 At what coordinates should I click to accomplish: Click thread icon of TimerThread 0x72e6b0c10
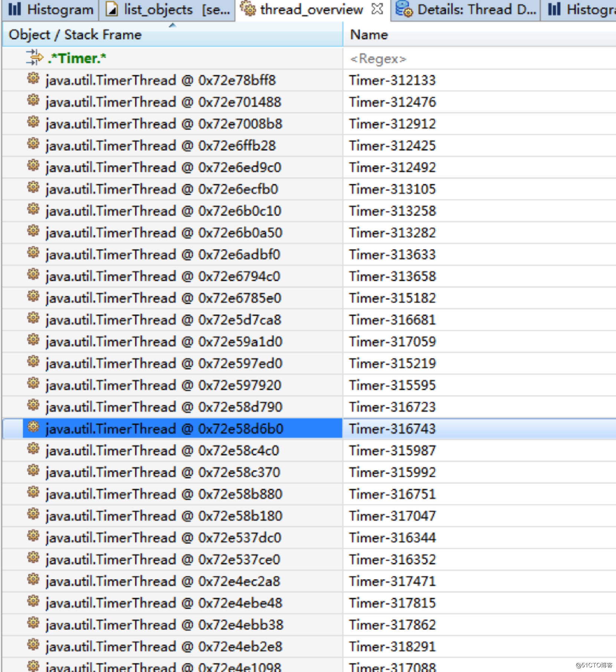coord(33,210)
